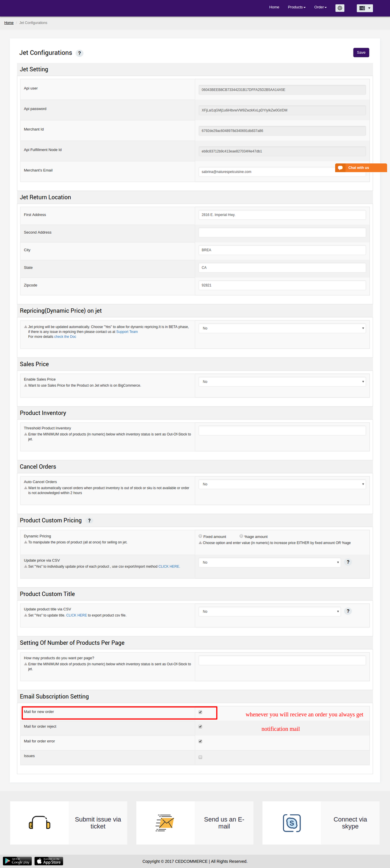The height and width of the screenshot is (868, 390).
Task: Click help icon beside Product Custom Pricing
Action: coord(89,521)
